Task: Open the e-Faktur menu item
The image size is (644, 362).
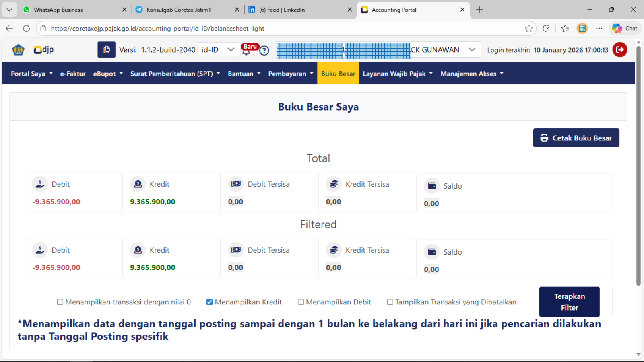Action: (x=73, y=74)
